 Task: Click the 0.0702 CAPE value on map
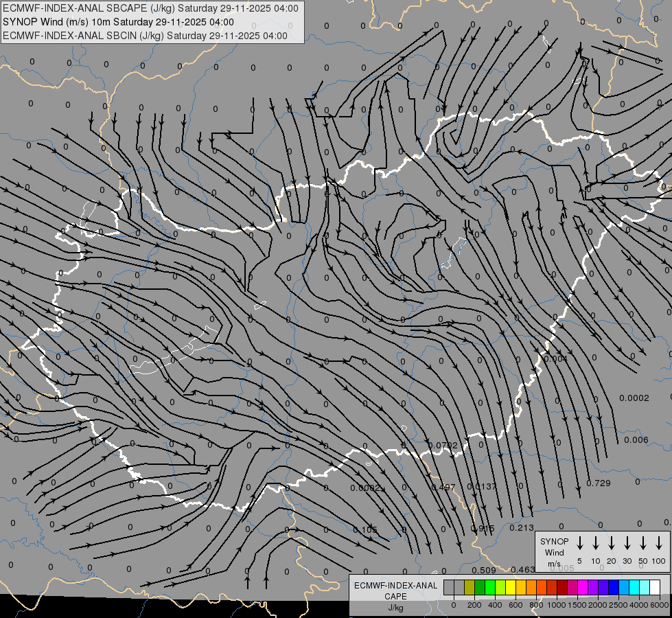[443, 445]
